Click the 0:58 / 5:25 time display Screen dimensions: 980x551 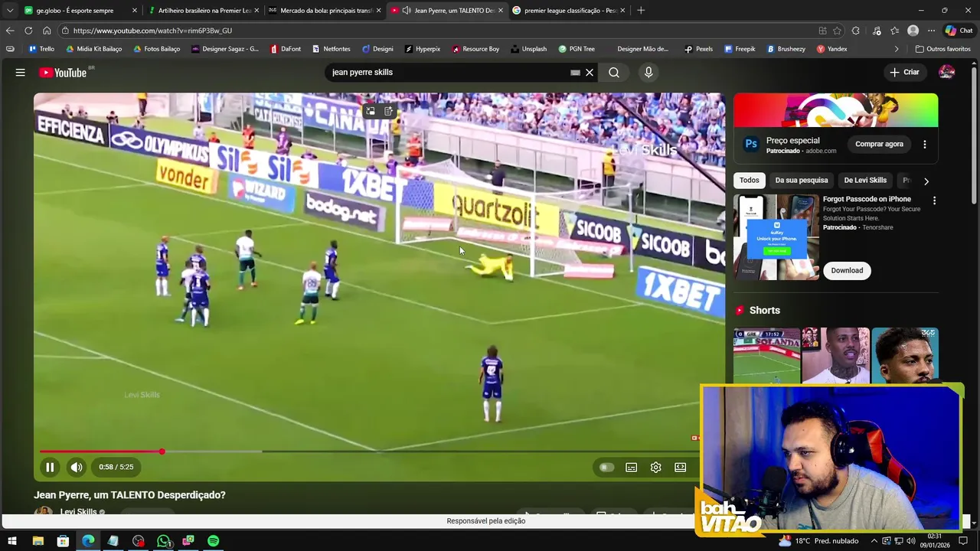(116, 467)
